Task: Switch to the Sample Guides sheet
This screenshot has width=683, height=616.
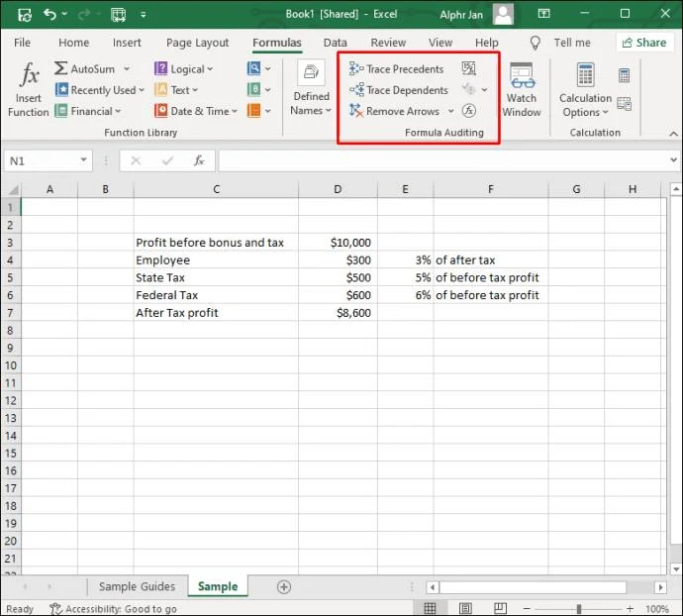Action: pyautogui.click(x=137, y=586)
